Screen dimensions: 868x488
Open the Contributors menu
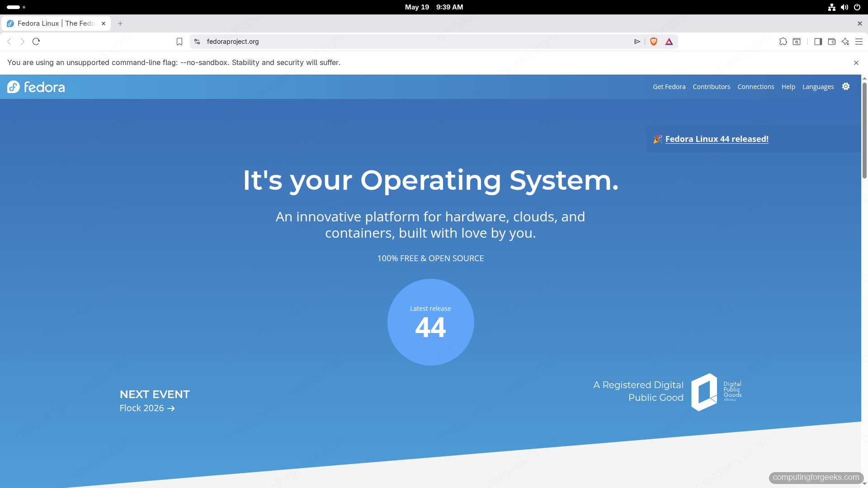click(x=712, y=87)
